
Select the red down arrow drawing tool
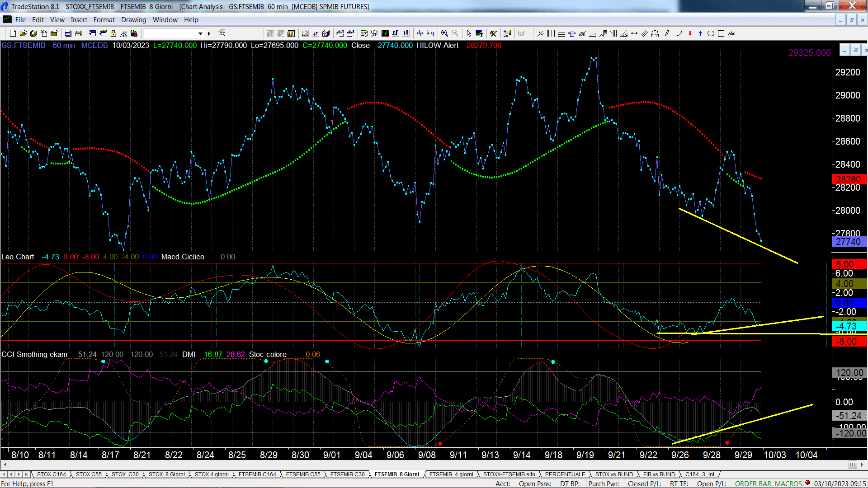point(690,33)
